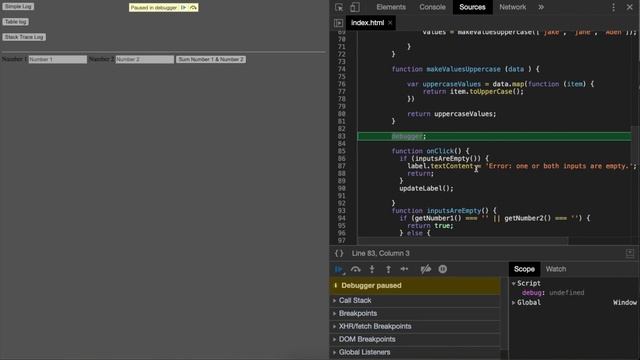Screen dimensions: 640x360
Task: Click the Debugger paused status banner
Action: point(415,286)
